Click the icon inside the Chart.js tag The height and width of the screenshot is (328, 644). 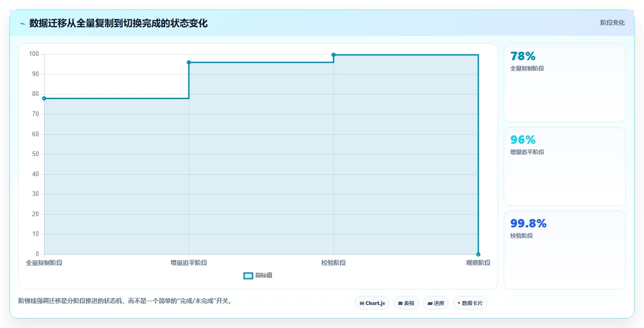(x=362, y=304)
